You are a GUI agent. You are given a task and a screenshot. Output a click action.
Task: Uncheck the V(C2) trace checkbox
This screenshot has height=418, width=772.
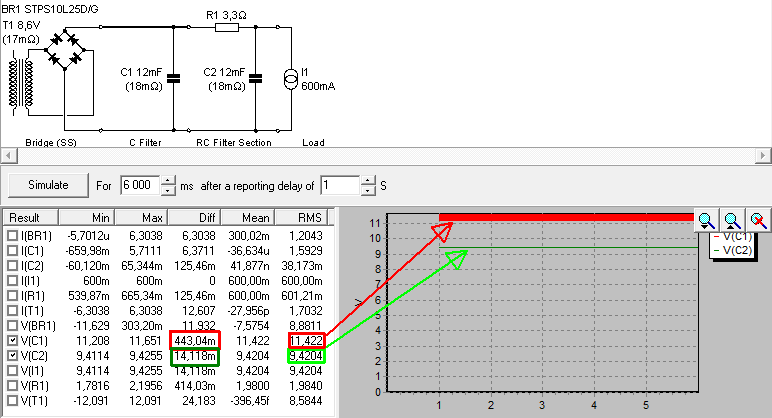(13, 356)
